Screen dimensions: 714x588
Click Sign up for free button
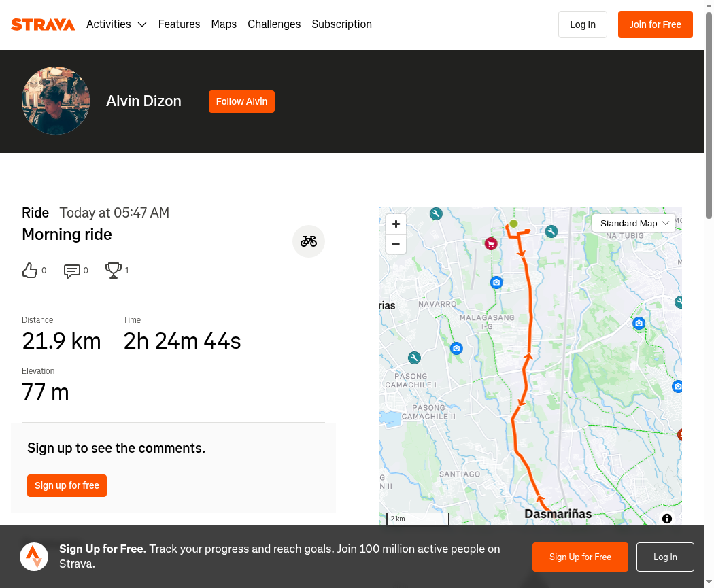[x=67, y=485]
